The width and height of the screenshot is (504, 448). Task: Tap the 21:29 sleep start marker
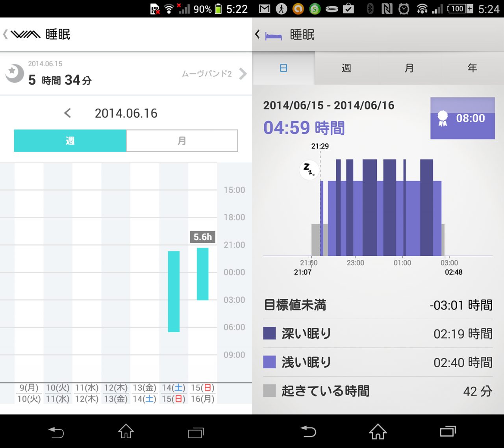[320, 146]
